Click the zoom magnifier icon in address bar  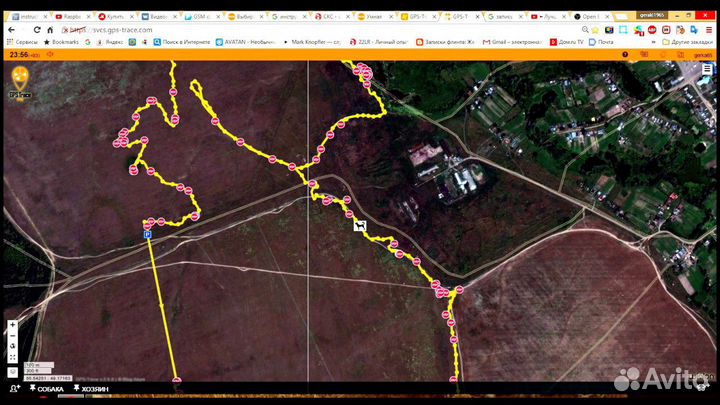pyautogui.click(x=585, y=29)
